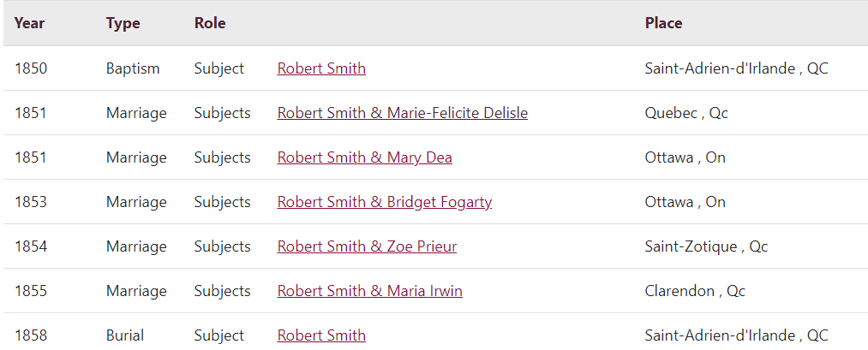Image resolution: width=868 pixels, height=350 pixels.
Task: Select the 1858 year cell
Action: [x=31, y=335]
